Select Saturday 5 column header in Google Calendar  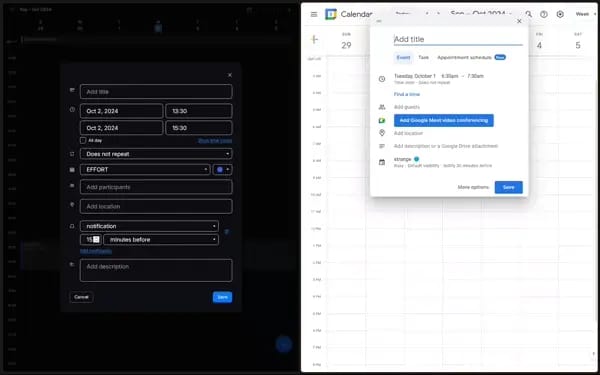point(578,42)
